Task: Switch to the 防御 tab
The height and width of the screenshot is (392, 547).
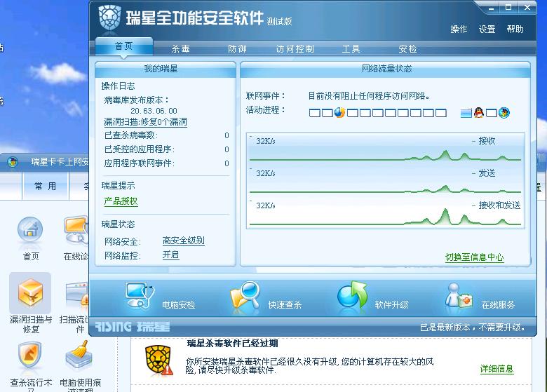Action: 237,49
